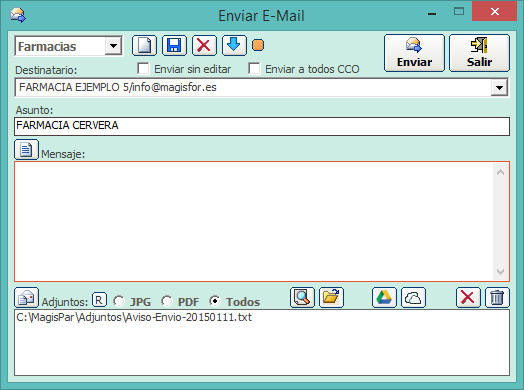Click the message scrollbar up arrow
Screen dimensions: 524x390
coord(501,172)
